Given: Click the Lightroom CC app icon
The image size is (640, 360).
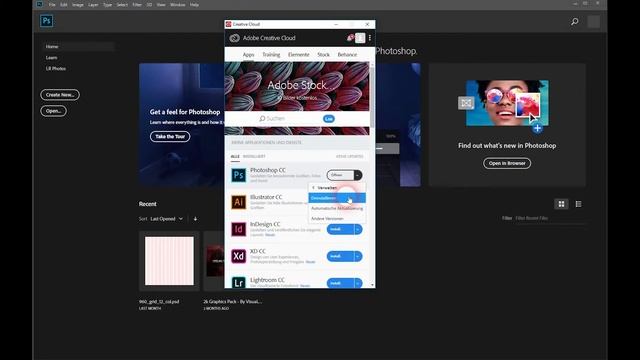Looking at the screenshot, I should [x=239, y=282].
